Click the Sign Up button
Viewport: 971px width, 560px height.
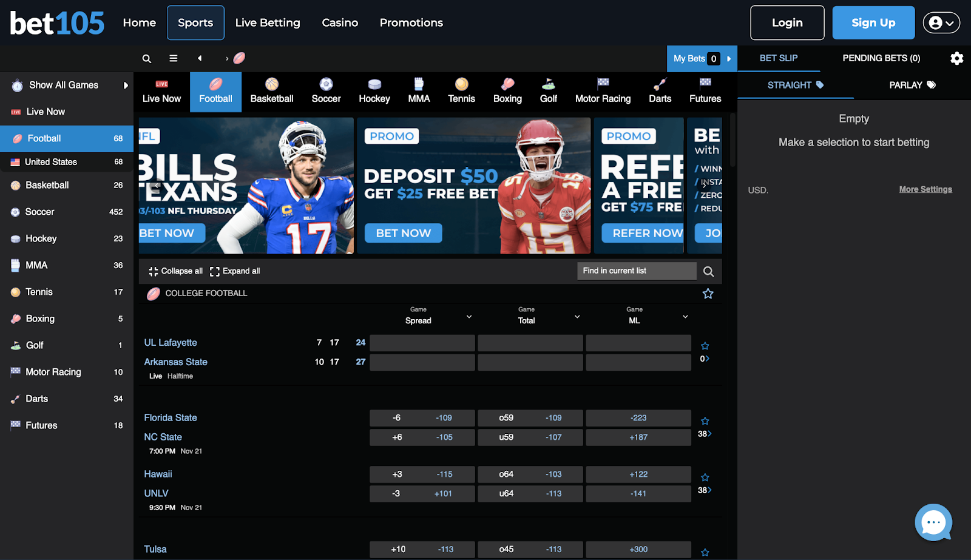(873, 23)
